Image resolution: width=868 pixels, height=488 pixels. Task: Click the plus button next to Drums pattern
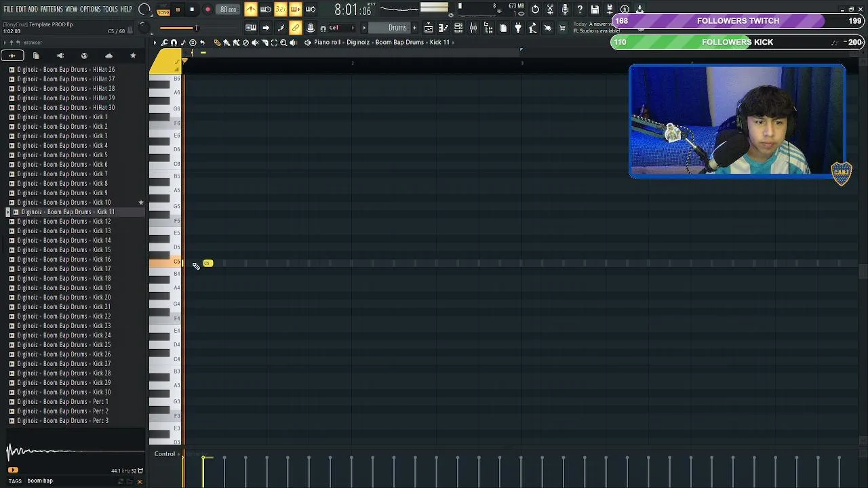(x=414, y=28)
